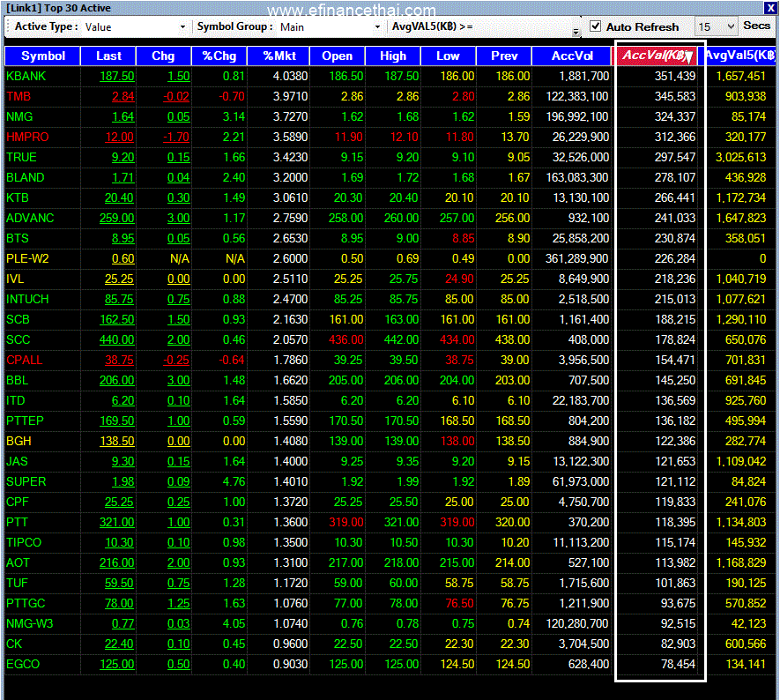
Task: Sort by the Open column header
Action: click(x=338, y=56)
